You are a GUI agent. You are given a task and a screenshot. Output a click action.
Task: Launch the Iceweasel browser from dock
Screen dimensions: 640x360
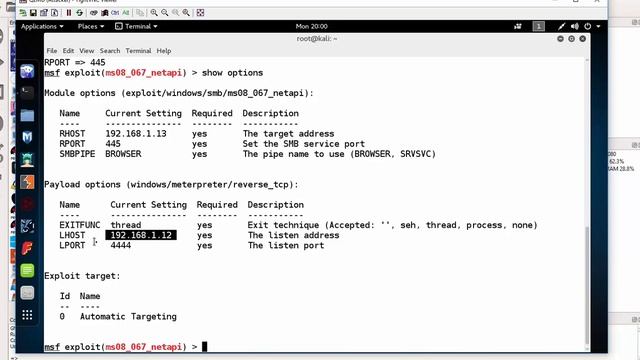coord(27,71)
